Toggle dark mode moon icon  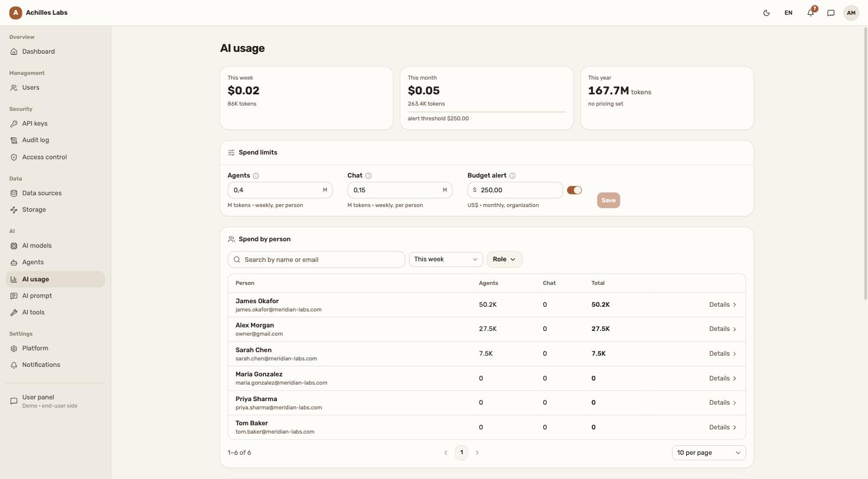[x=766, y=12]
